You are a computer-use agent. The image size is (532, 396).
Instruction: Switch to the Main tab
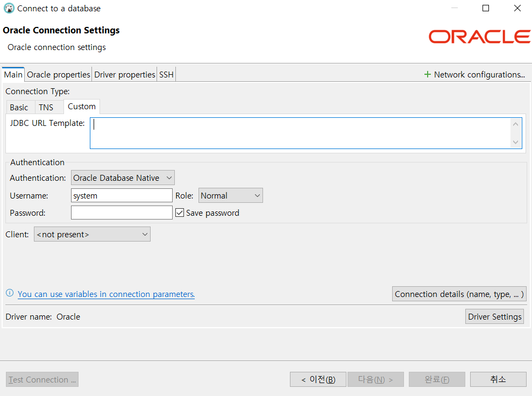[13, 75]
